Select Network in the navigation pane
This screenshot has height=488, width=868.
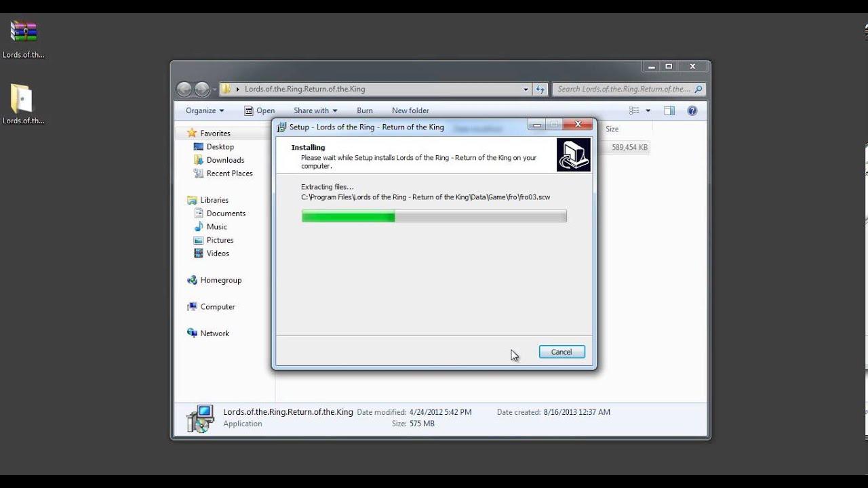[214, 333]
